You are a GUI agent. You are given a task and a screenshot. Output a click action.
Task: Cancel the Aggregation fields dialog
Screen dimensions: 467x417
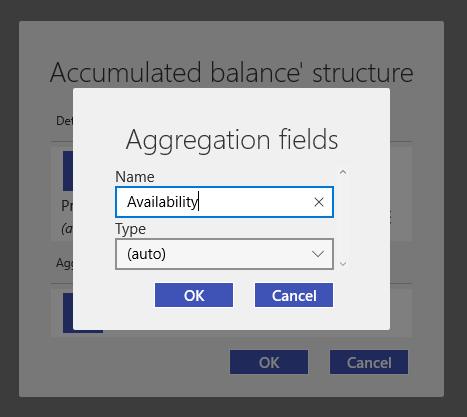294,295
